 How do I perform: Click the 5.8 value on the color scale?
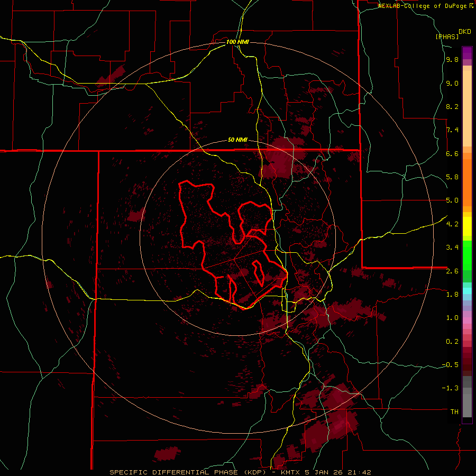point(452,177)
